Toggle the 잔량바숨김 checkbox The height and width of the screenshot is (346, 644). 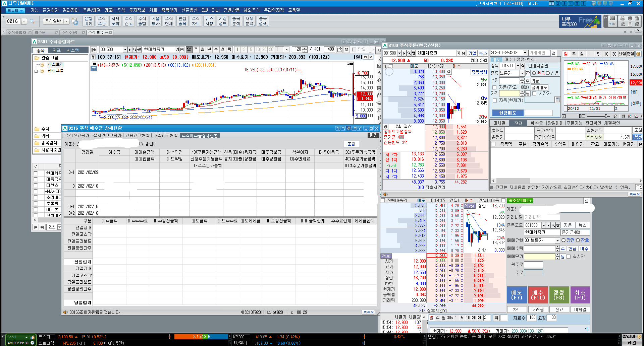tap(383, 200)
